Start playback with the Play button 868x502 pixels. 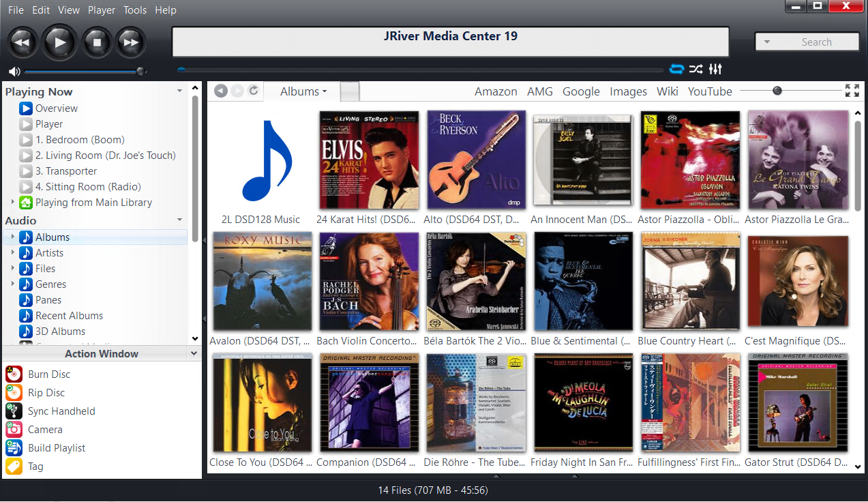pos(60,42)
